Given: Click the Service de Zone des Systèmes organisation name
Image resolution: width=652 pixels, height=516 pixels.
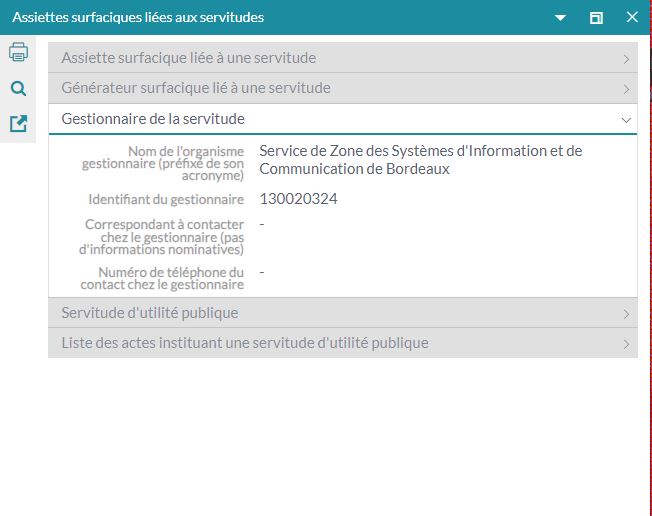Looking at the screenshot, I should click(x=420, y=160).
